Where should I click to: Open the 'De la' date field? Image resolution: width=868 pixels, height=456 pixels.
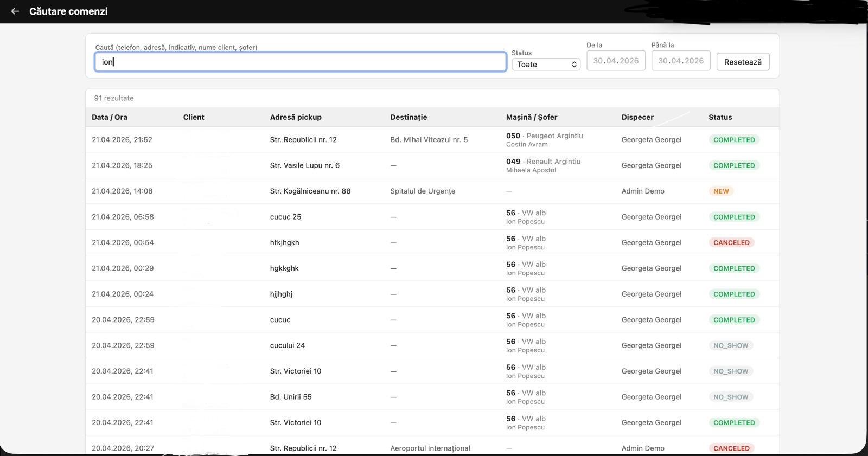(615, 61)
